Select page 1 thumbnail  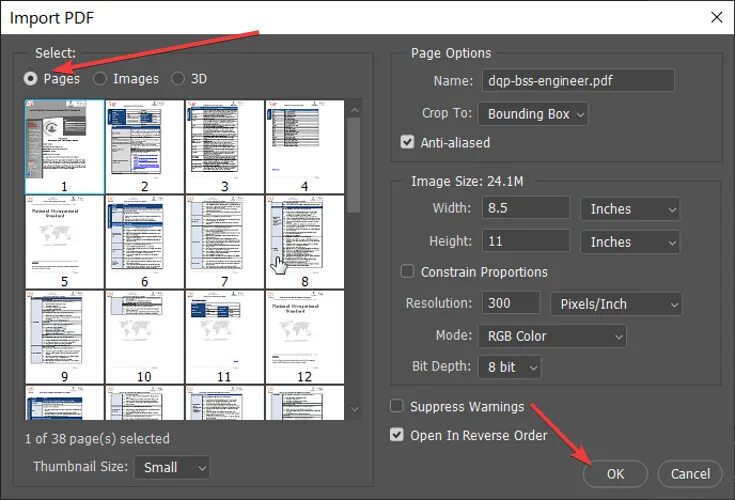point(65,146)
